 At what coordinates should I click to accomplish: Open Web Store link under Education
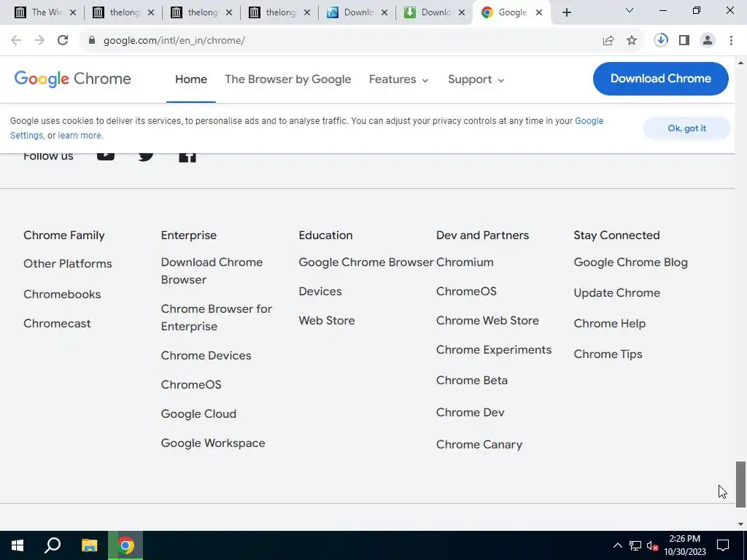(x=327, y=321)
